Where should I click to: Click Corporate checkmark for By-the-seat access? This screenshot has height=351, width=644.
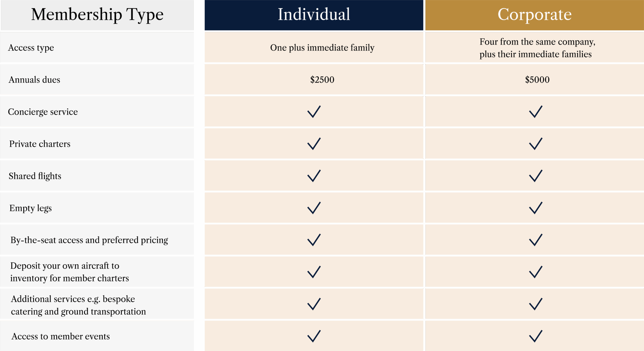[x=536, y=240]
